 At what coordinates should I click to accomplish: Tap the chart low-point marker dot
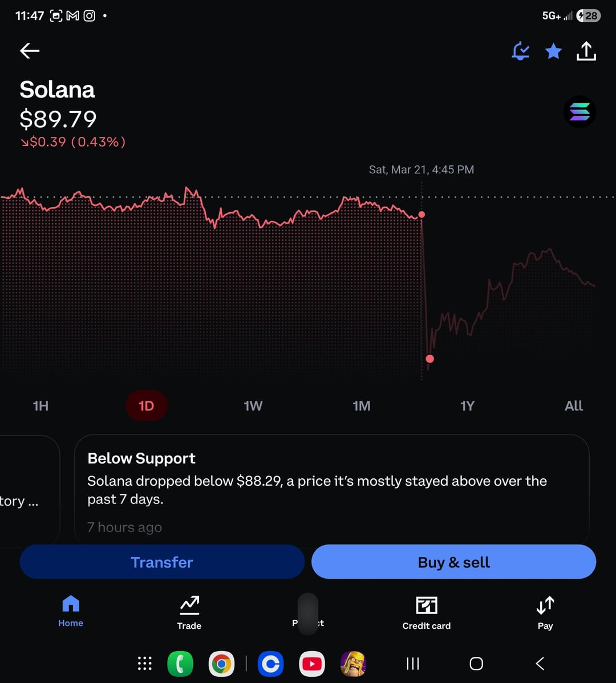click(x=430, y=359)
